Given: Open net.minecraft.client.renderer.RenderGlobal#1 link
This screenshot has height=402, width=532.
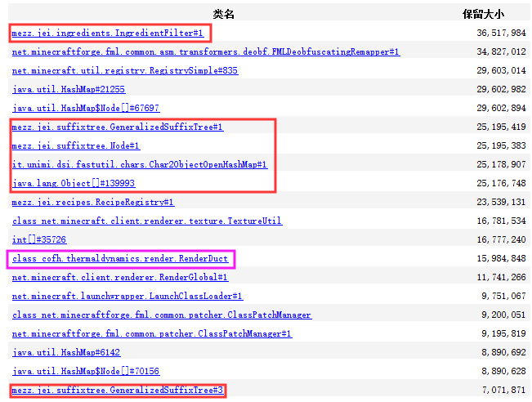Looking at the screenshot, I should 120,277.
